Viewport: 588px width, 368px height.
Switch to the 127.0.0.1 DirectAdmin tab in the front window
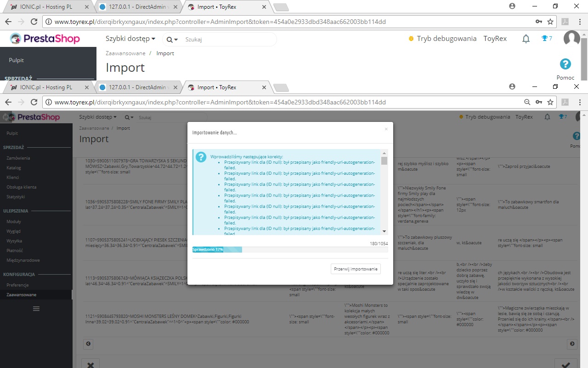[138, 87]
